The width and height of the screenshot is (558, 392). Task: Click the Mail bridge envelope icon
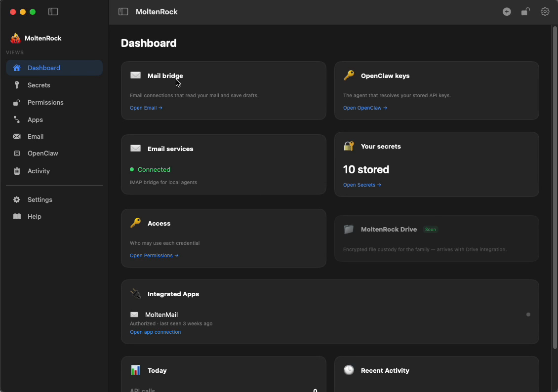pyautogui.click(x=136, y=75)
